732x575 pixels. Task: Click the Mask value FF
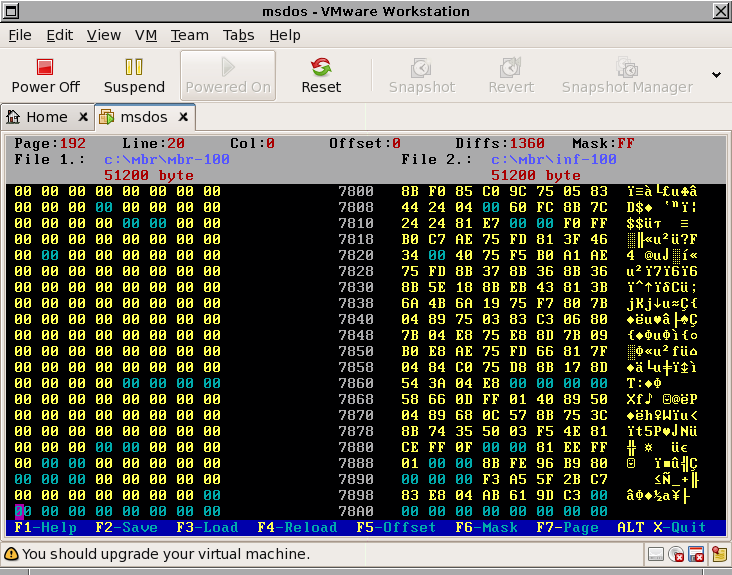(x=626, y=143)
